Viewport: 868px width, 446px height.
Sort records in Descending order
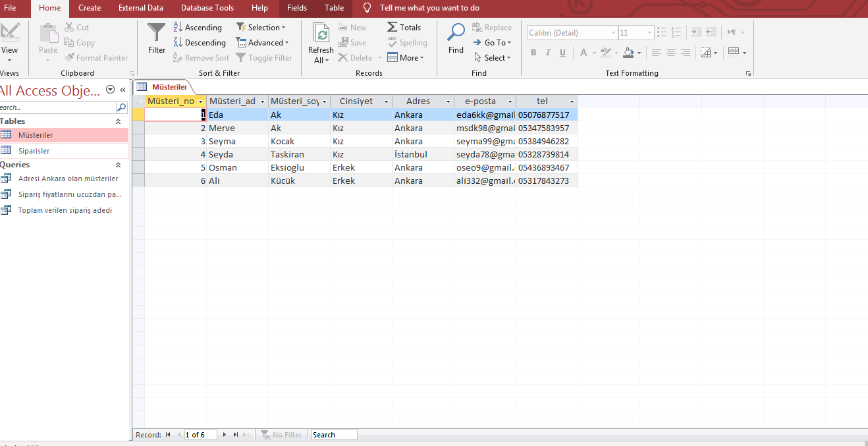point(199,43)
